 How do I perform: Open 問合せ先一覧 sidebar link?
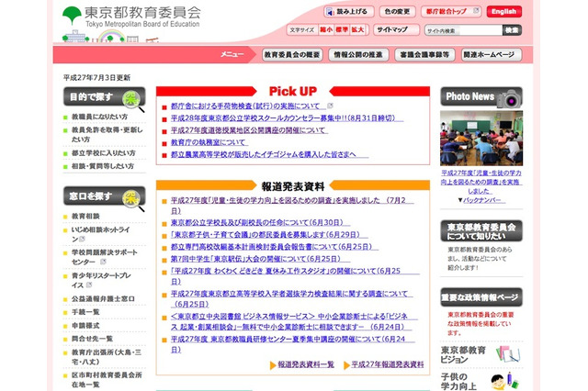click(x=92, y=339)
